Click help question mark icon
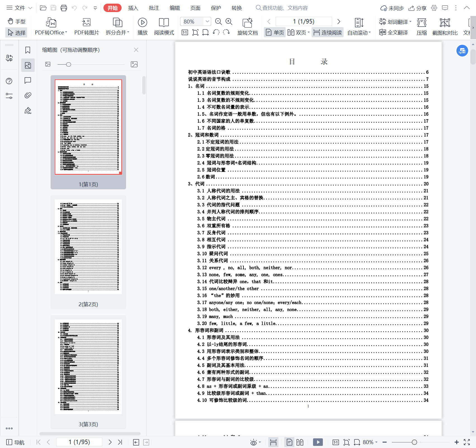This screenshot has width=476, height=448. (9, 81)
